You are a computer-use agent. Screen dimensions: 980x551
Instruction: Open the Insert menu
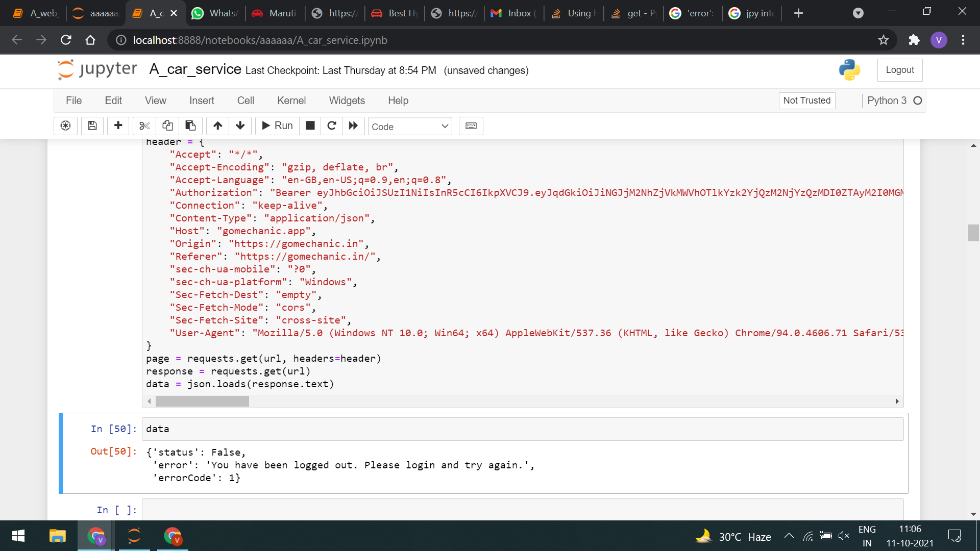tap(202, 101)
